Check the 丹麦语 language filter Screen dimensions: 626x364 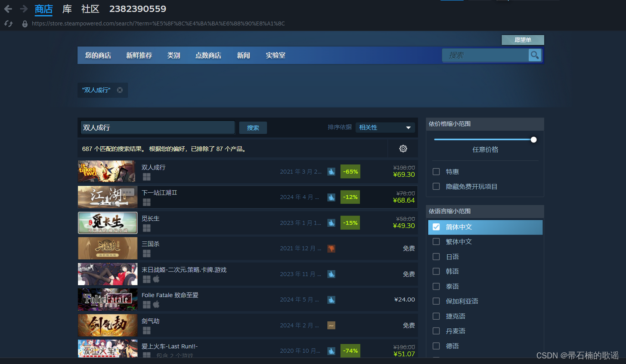coord(436,331)
